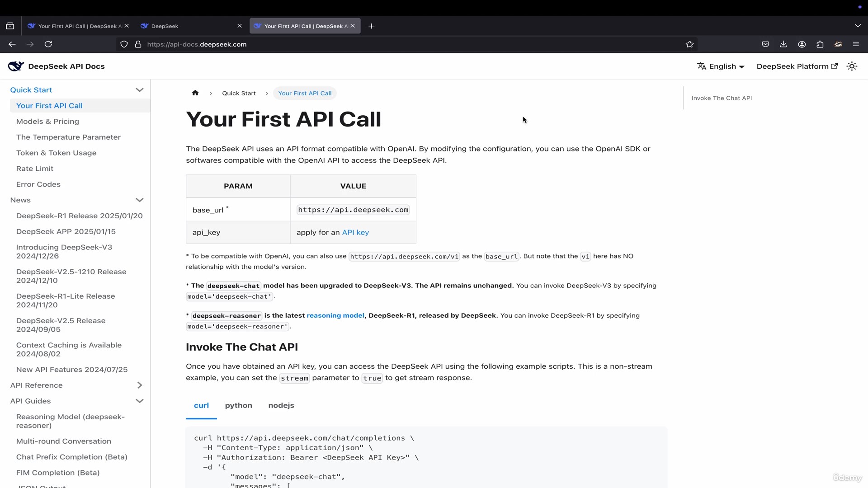This screenshot has width=868, height=488.
Task: Select Your First API Call in sidebar
Action: click(80, 106)
